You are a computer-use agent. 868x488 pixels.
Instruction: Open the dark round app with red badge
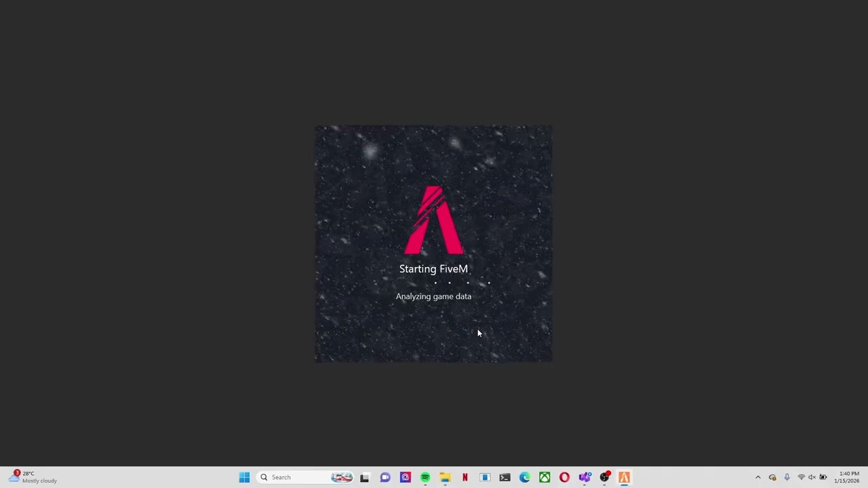[x=605, y=477]
